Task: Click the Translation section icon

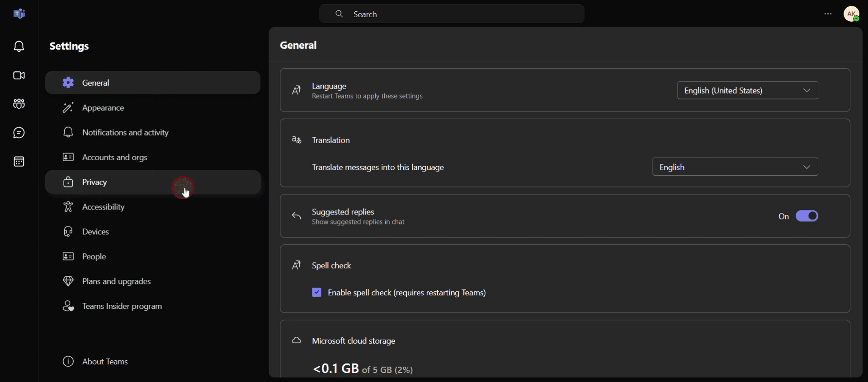Action: tap(297, 140)
